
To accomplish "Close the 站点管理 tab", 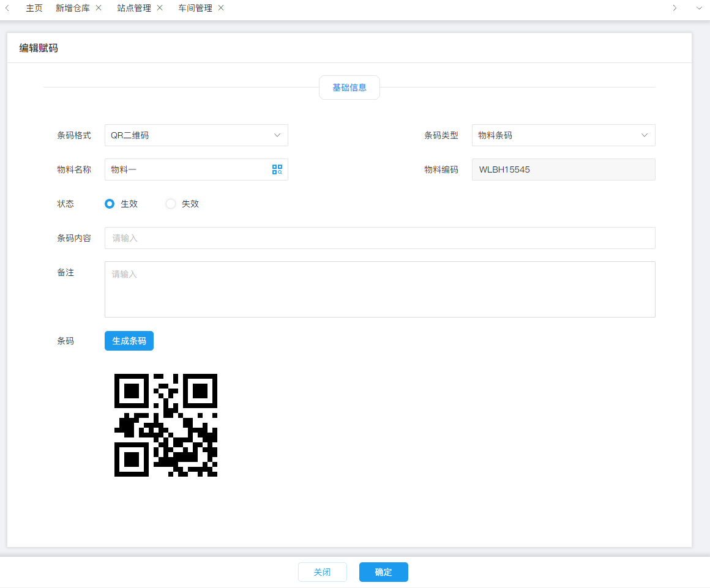I will point(160,8).
